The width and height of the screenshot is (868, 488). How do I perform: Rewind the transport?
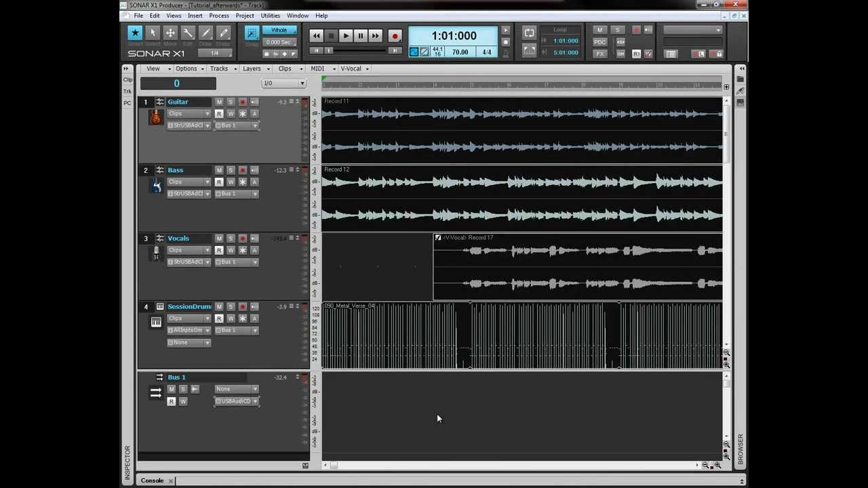point(316,36)
